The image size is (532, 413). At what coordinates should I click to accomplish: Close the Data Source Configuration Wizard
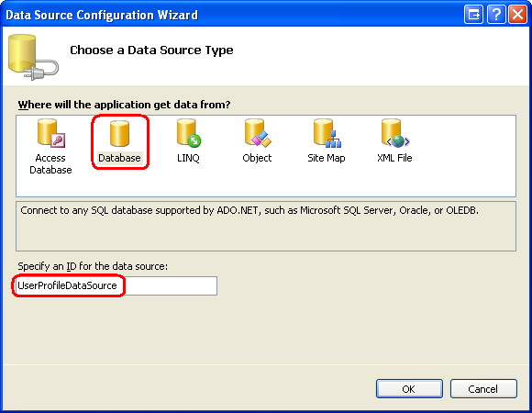(517, 15)
